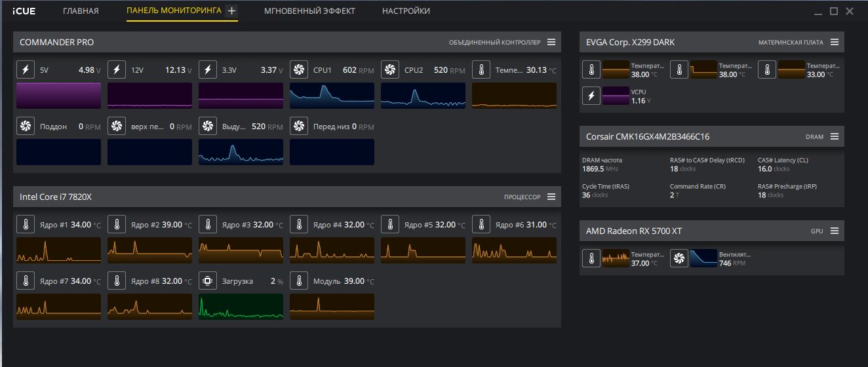Click the Ядро #1 thermometer icon

26,224
